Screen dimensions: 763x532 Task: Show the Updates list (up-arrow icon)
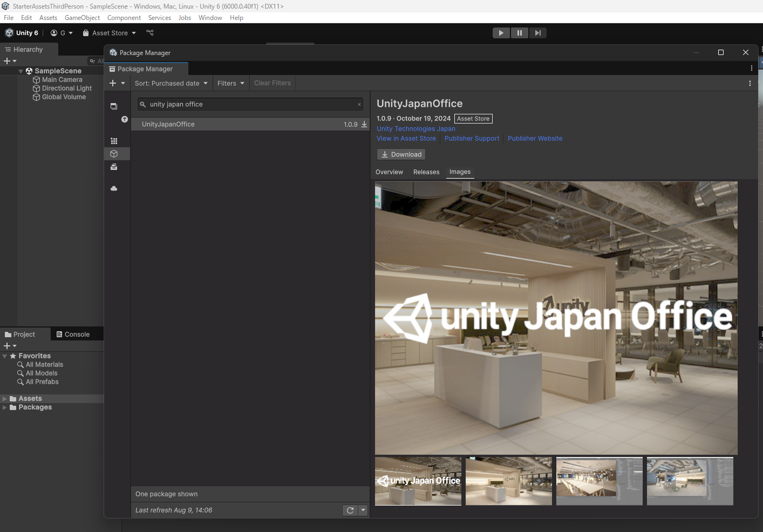click(x=125, y=119)
